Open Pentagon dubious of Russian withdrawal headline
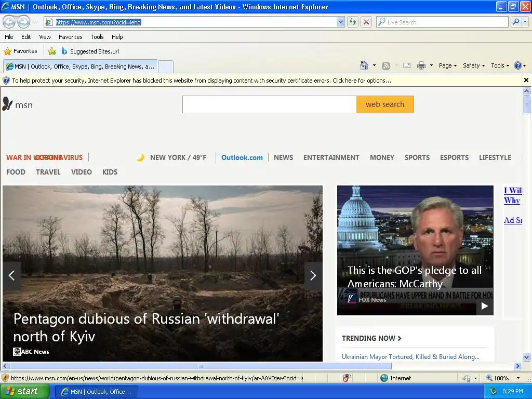The width and height of the screenshot is (532, 399). [146, 327]
